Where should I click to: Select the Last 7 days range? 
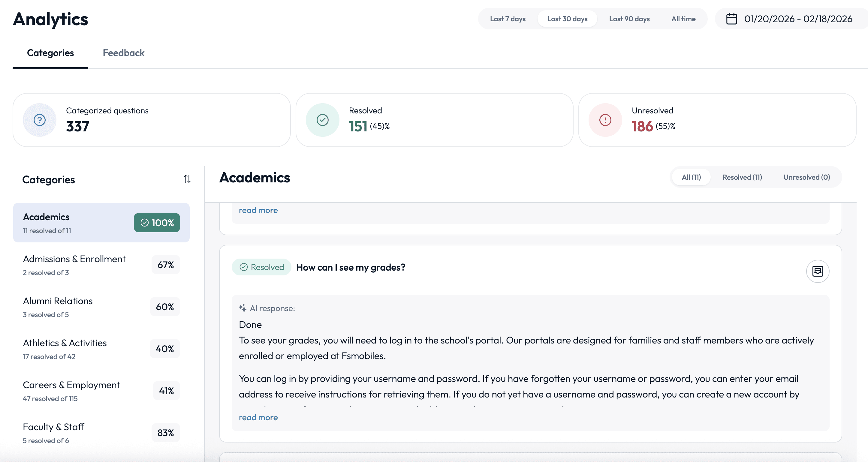(x=508, y=19)
